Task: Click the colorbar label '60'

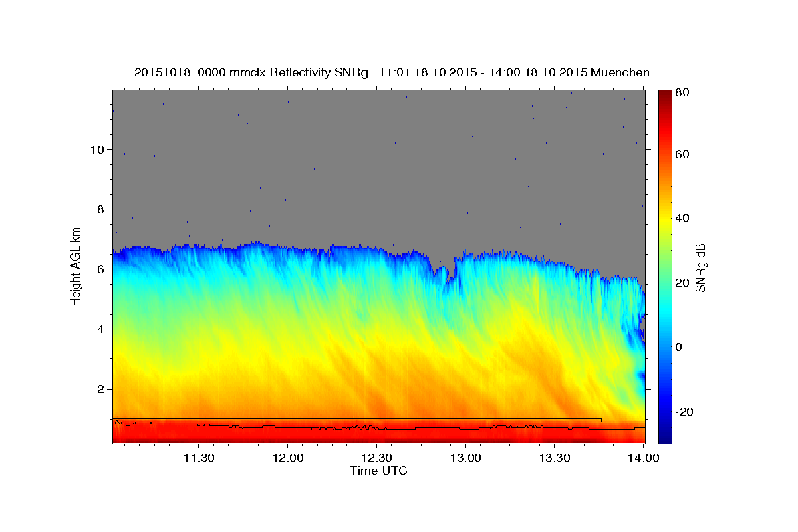Action: (682, 154)
